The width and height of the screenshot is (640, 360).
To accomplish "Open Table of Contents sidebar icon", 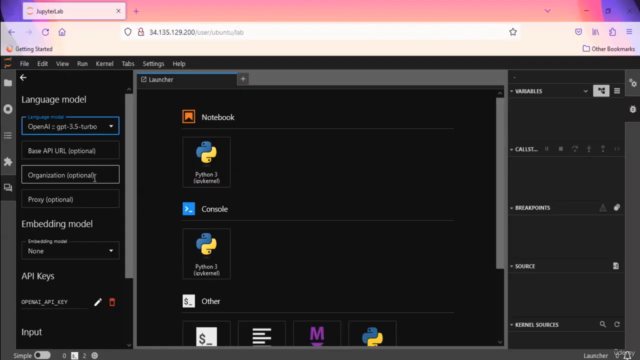I will pyautogui.click(x=8, y=136).
